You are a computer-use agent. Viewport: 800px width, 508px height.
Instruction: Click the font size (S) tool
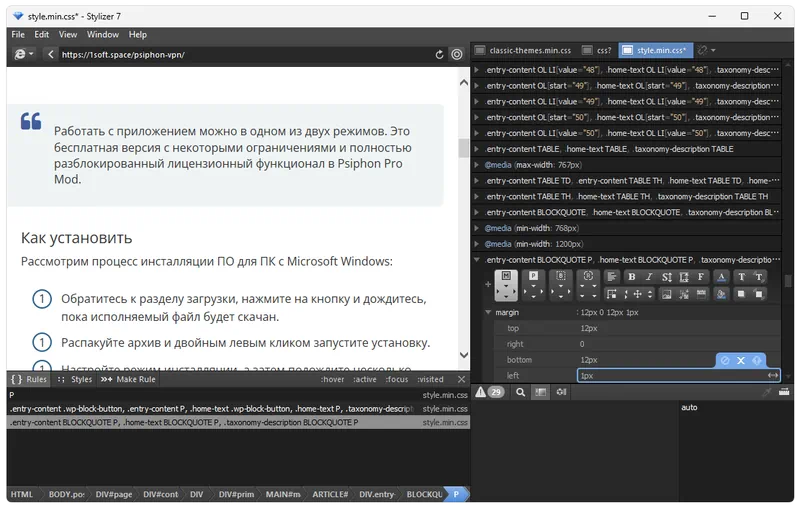point(666,277)
